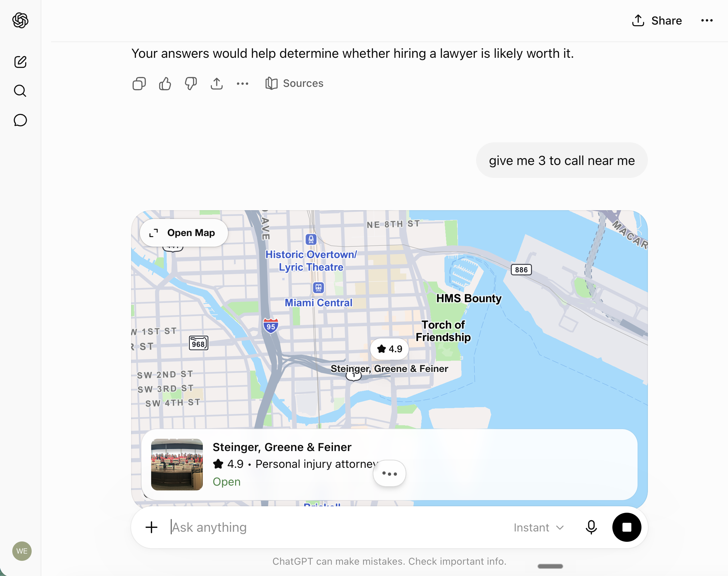Click the three-dot button on place card
Image resolution: width=728 pixels, height=576 pixels.
coord(389,473)
